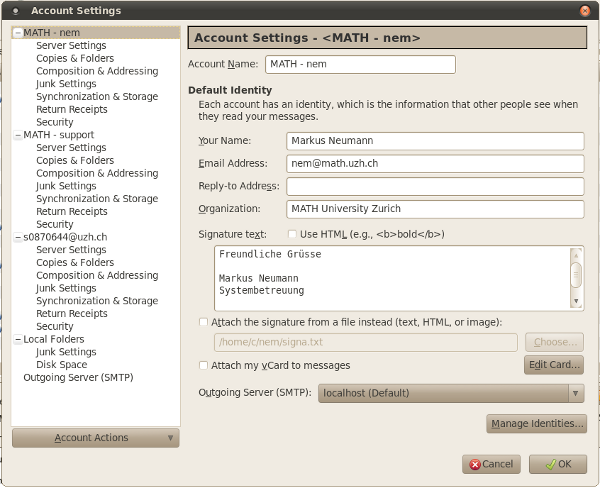The width and height of the screenshot is (600, 488).
Task: Open Disk Space under Local Folders
Action: point(61,365)
